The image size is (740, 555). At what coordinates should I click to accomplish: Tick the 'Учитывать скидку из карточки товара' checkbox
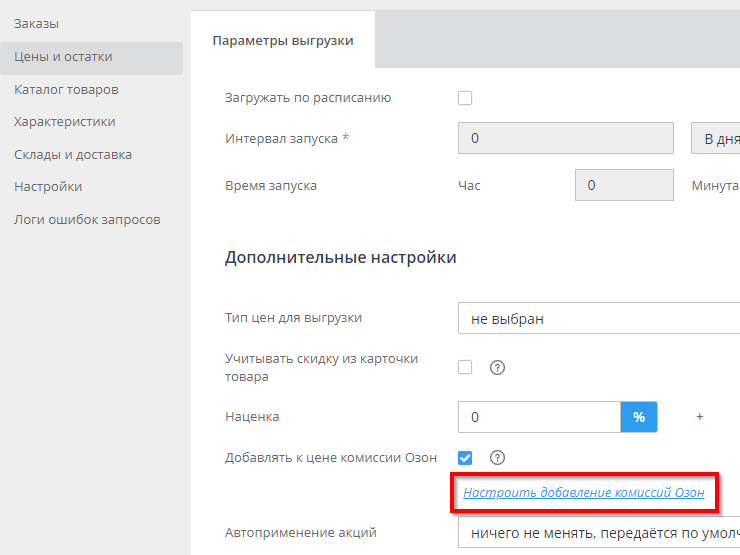pyautogui.click(x=465, y=367)
